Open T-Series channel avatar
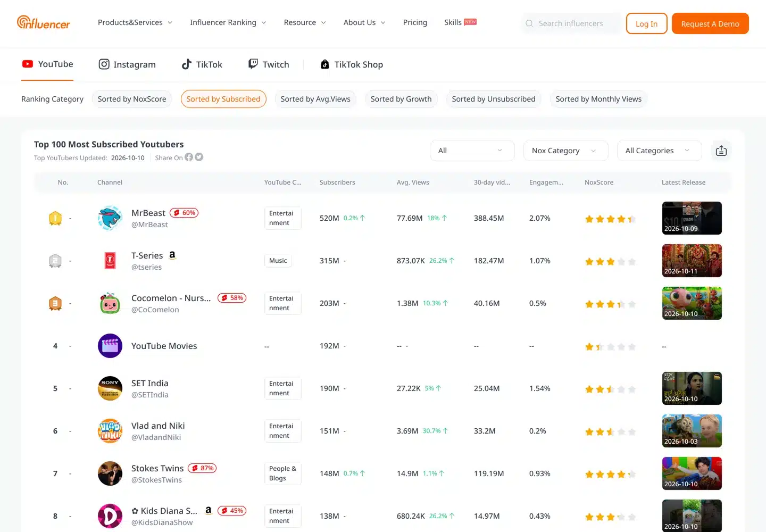The height and width of the screenshot is (532, 766). click(110, 261)
